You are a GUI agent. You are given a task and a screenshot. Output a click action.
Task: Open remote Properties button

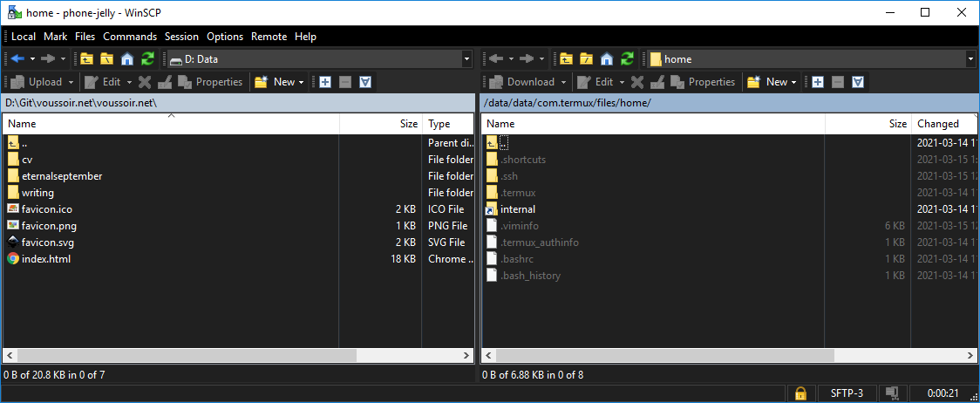(704, 82)
